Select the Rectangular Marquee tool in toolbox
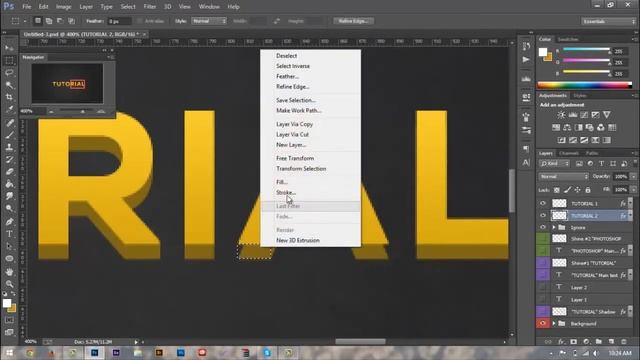This screenshot has height=360, width=640. point(9,61)
